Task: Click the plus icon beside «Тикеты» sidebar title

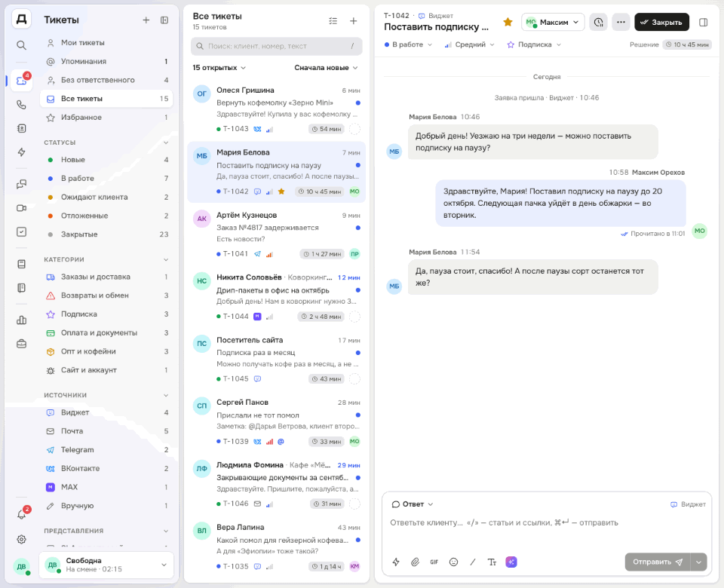Action: 146,20
